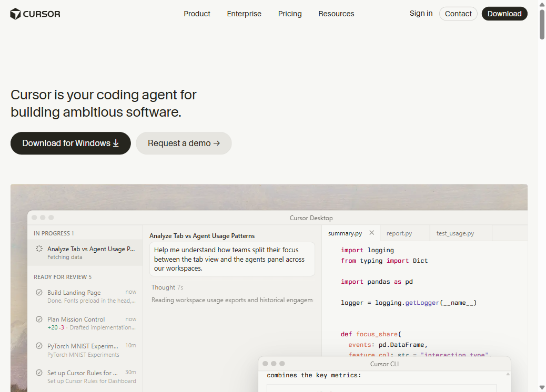Image resolution: width=546 pixels, height=392 pixels.
Task: Click the 'import pandas as pd' code line
Action: [377, 282]
